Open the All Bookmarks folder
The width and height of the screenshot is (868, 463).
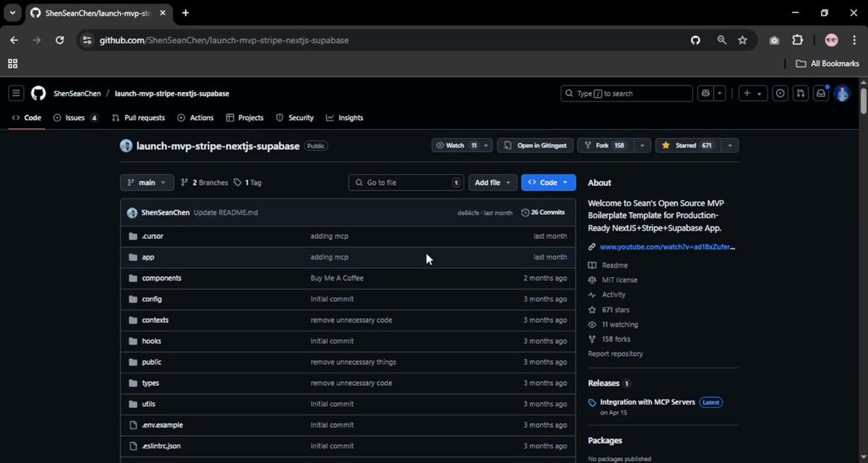pyautogui.click(x=827, y=64)
